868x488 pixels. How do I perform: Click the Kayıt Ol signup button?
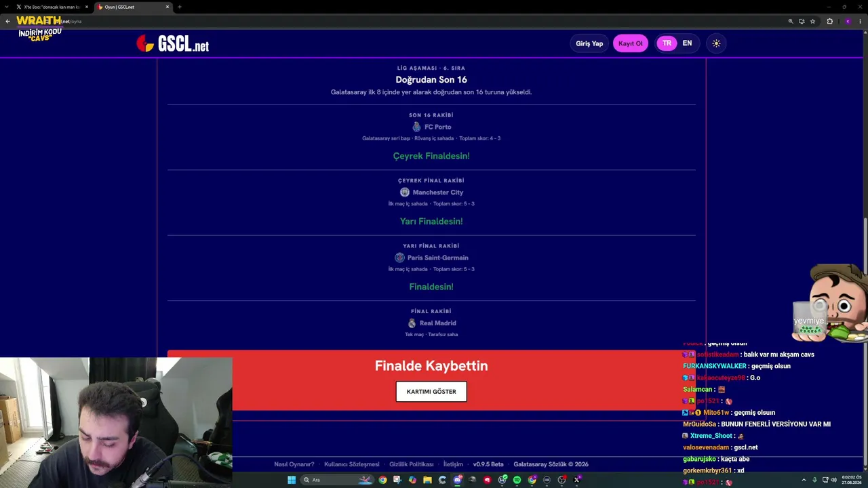[630, 43]
